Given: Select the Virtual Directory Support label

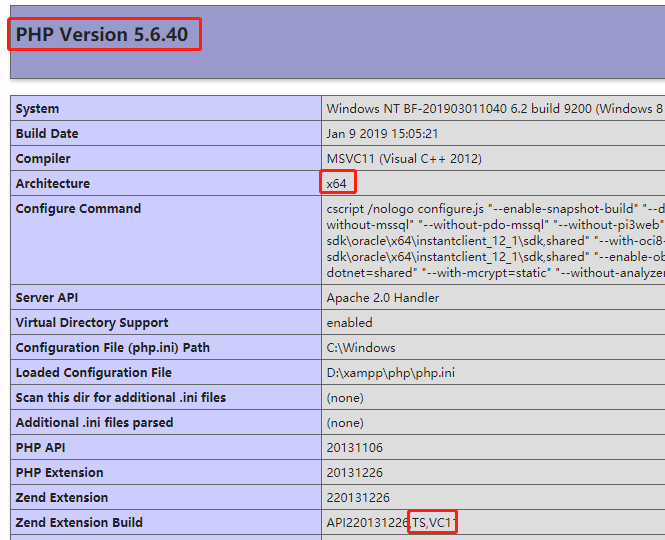Looking at the screenshot, I should pos(92,323).
